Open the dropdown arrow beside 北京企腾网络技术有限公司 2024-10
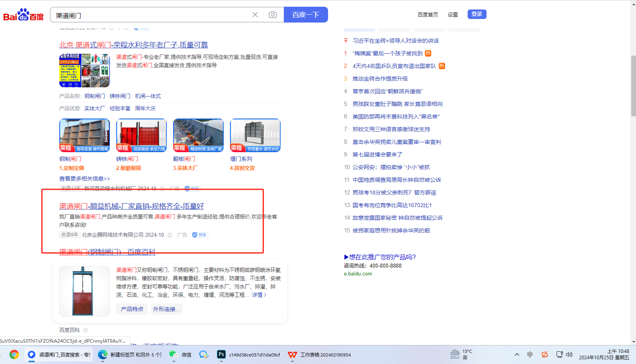 pos(170,235)
